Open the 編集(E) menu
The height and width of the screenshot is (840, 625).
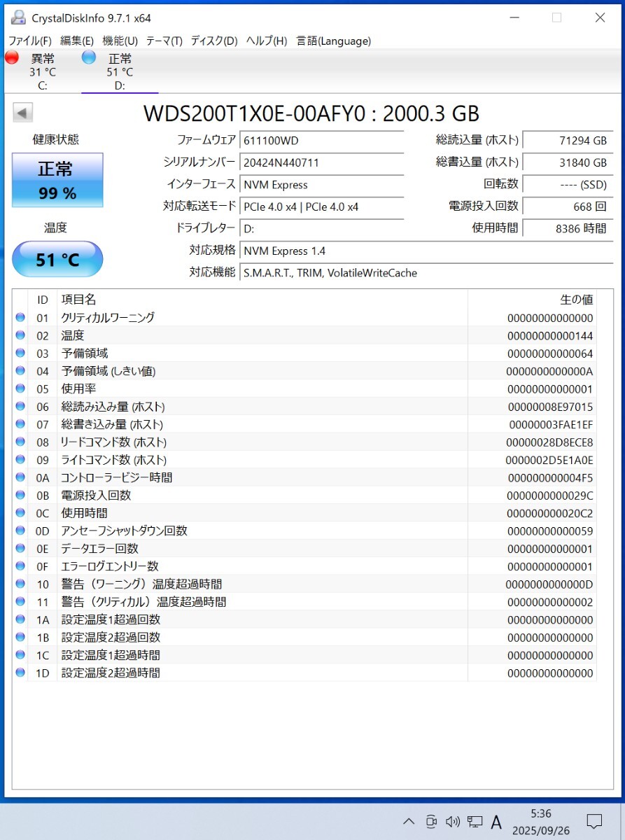77,41
